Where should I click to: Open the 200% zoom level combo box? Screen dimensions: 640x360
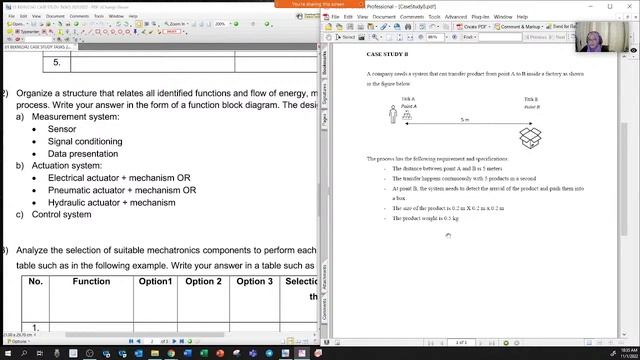click(222, 24)
